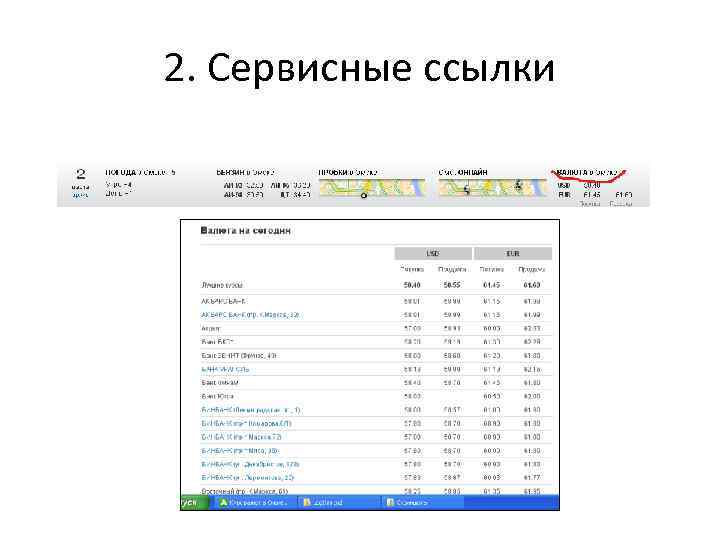Image resolution: width=720 pixels, height=540 pixels.
Task: Click the USD Покупка column subheader
Action: [412, 270]
